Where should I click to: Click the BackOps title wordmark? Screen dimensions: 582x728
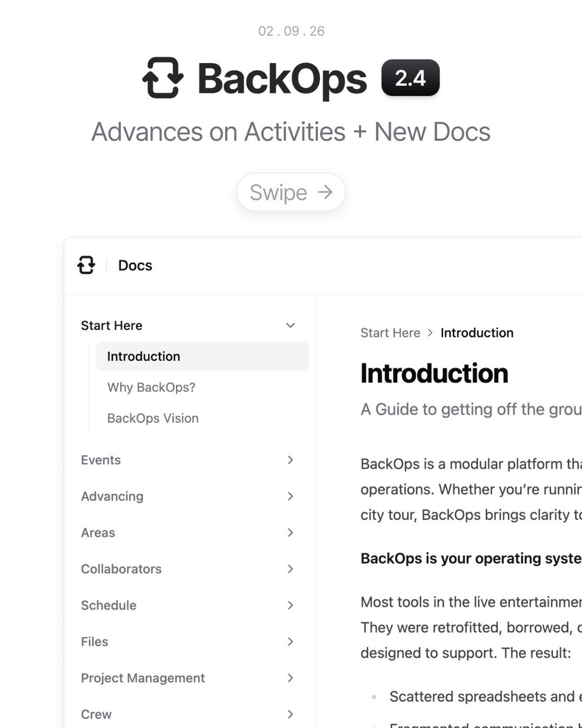283,78
